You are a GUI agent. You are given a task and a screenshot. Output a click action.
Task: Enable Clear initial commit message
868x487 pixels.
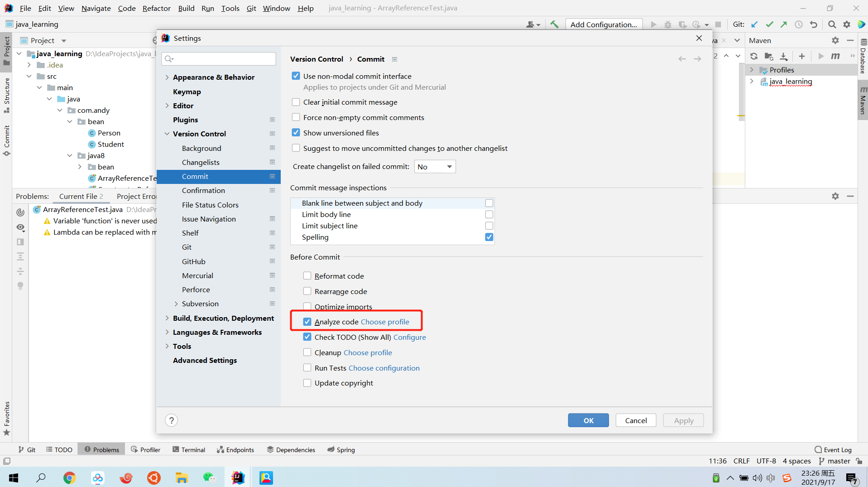pos(296,102)
